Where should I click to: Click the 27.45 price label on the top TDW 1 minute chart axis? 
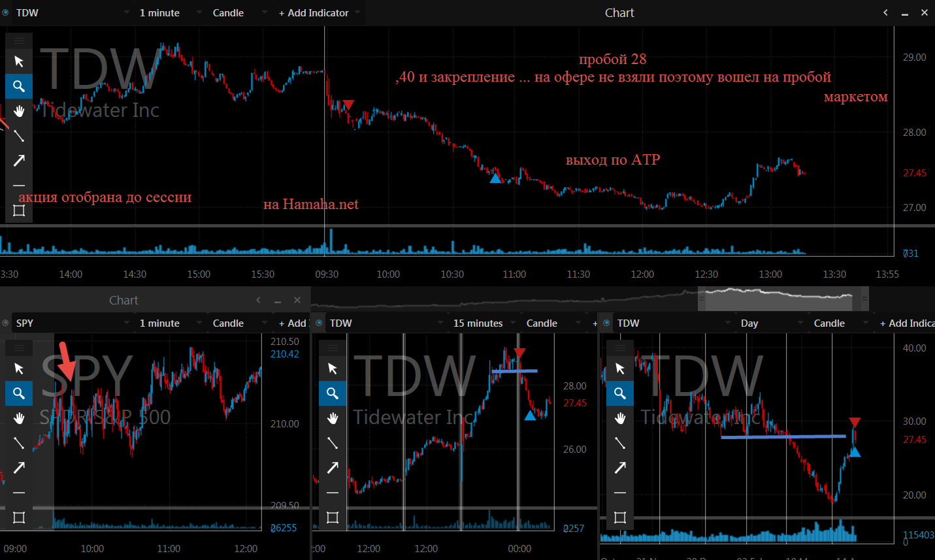click(x=914, y=173)
